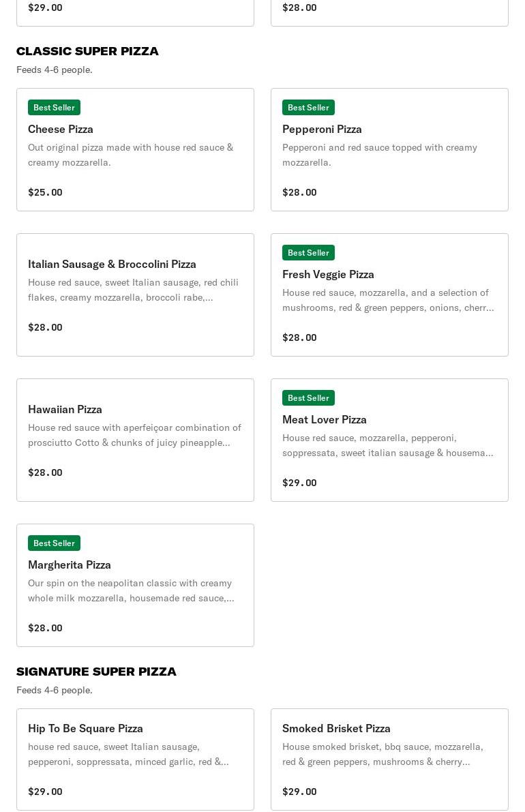Click the $29.00 price on Meat Lover Pizza
The width and height of the screenshot is (525, 812).
299,483
